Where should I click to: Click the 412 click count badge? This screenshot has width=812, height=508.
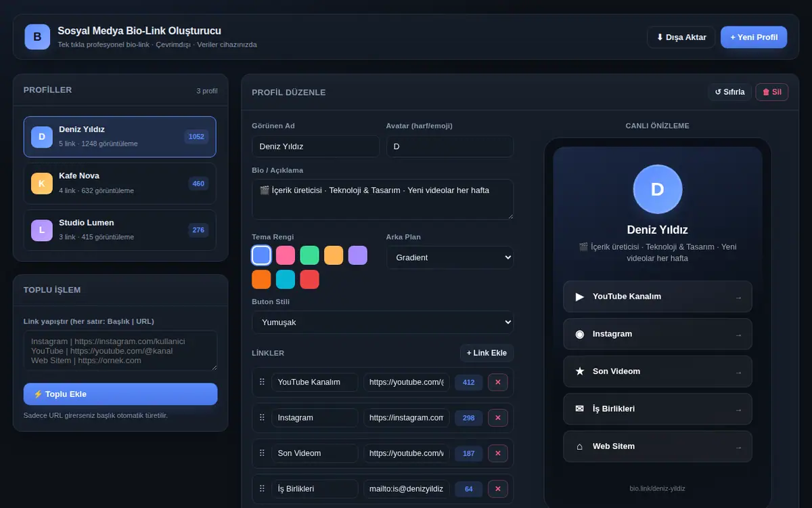tap(469, 382)
